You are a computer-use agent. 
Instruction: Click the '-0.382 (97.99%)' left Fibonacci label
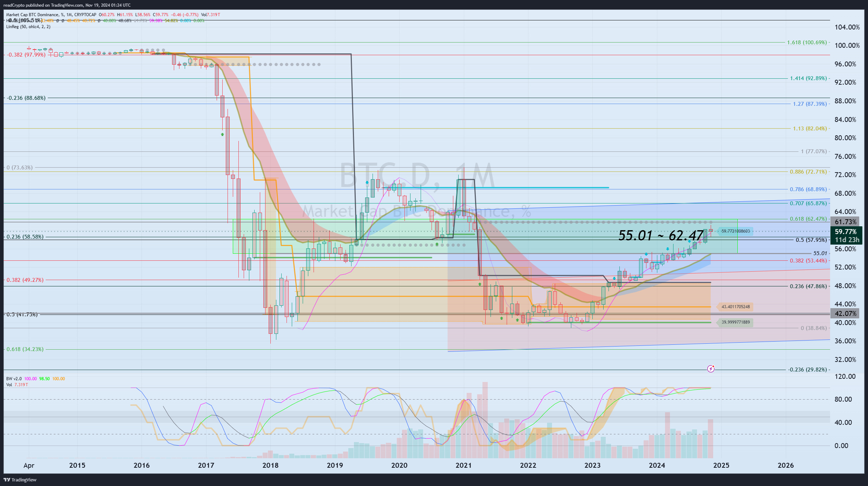click(26, 55)
